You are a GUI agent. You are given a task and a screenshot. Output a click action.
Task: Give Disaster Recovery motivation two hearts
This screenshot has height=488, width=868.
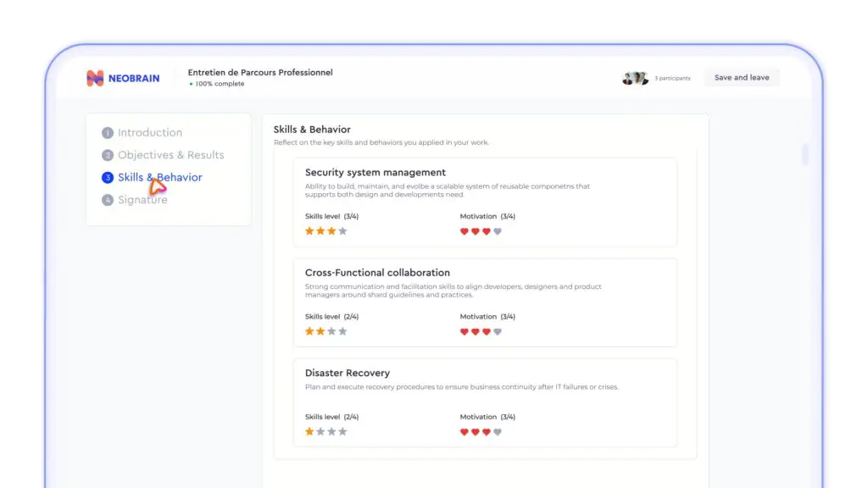coord(476,431)
